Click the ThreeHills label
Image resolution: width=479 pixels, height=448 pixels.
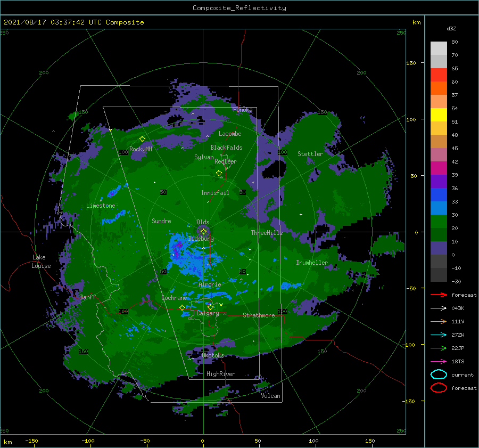pyautogui.click(x=267, y=233)
